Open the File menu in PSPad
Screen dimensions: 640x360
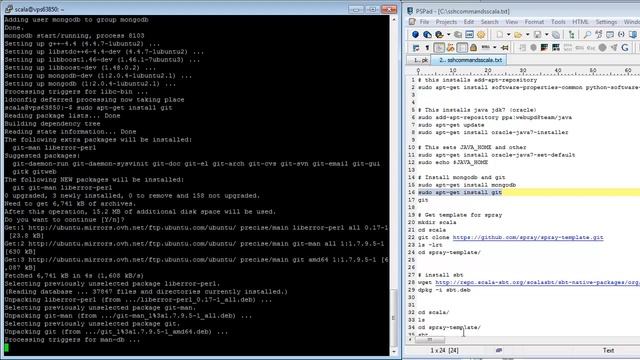pyautogui.click(x=424, y=22)
